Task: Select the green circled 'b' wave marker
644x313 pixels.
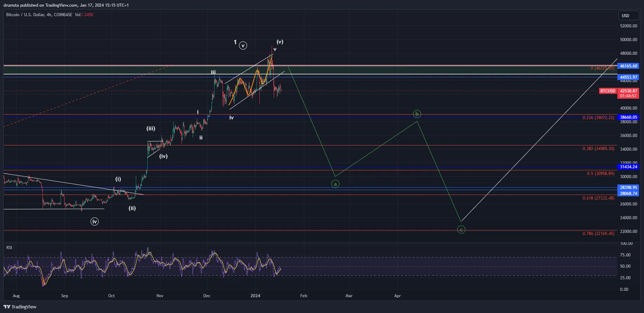Action: tap(417, 114)
